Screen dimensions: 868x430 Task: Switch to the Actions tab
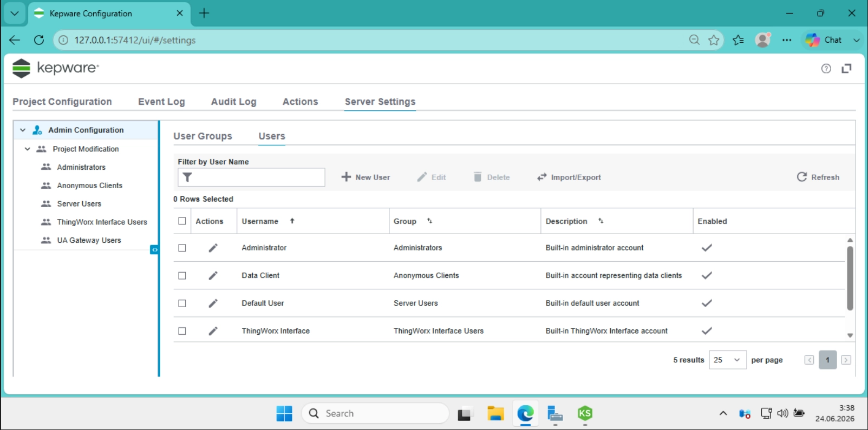tap(301, 102)
